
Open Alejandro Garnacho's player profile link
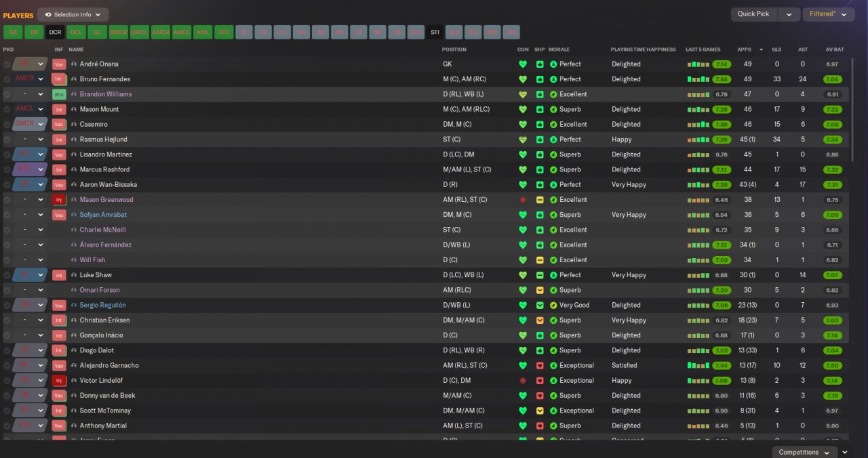109,366
